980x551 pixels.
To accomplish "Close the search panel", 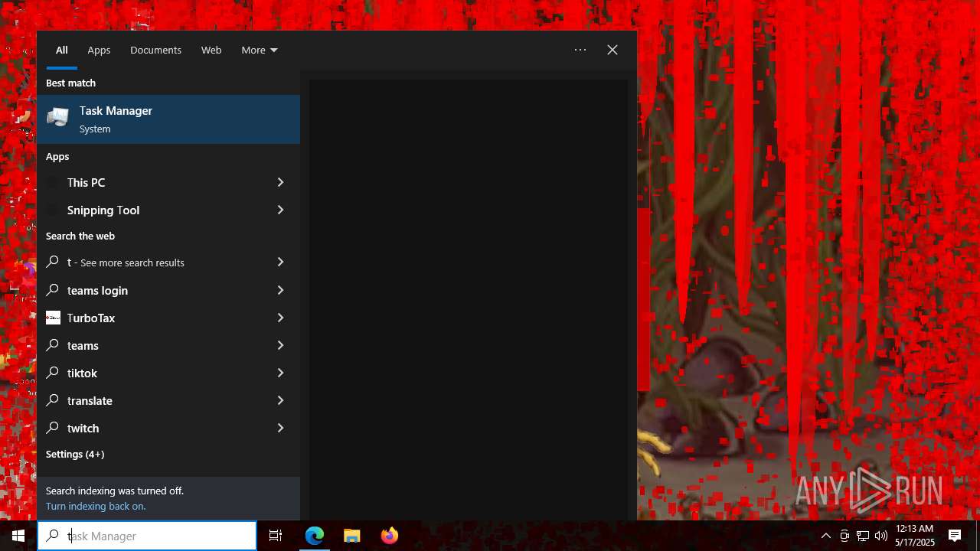I will pos(612,50).
